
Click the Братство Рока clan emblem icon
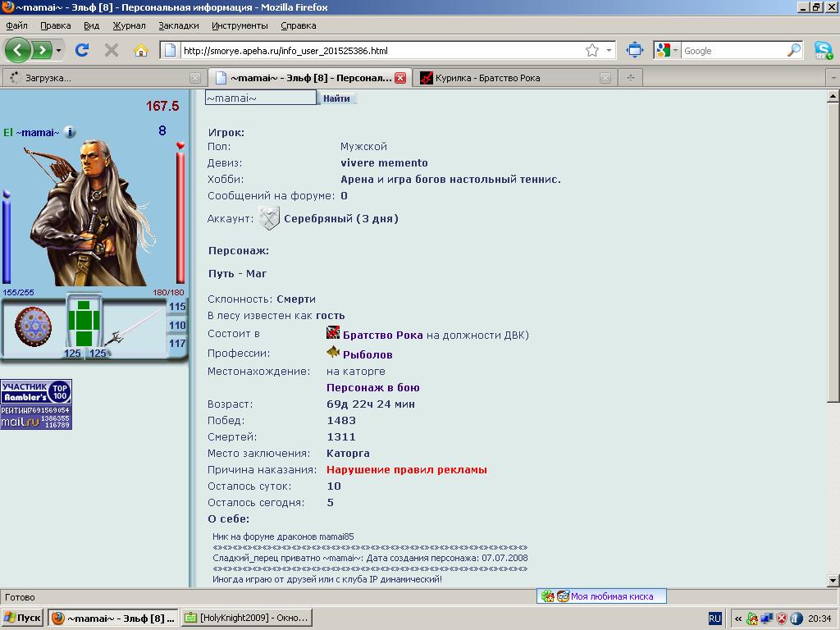point(333,333)
